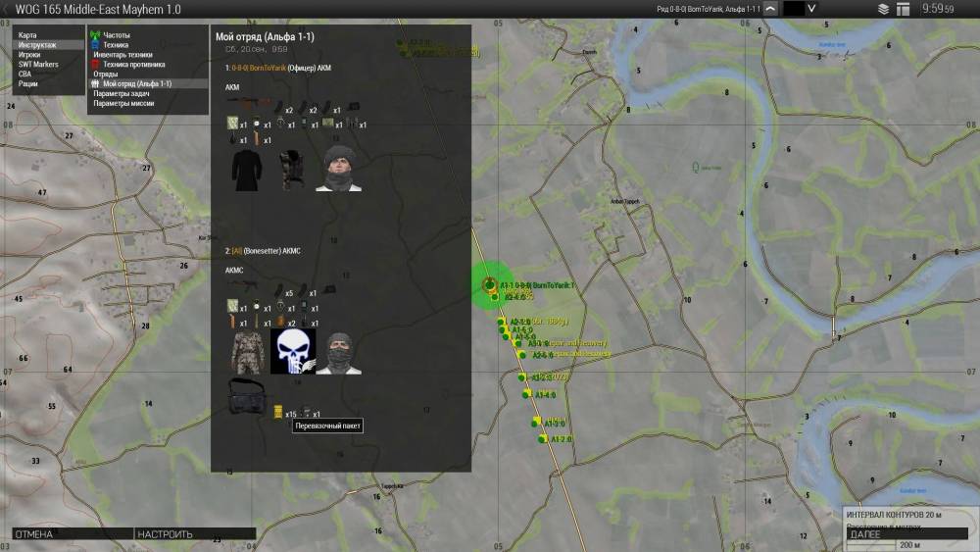Click Bonesetter's x5 magazine icon

(278, 291)
